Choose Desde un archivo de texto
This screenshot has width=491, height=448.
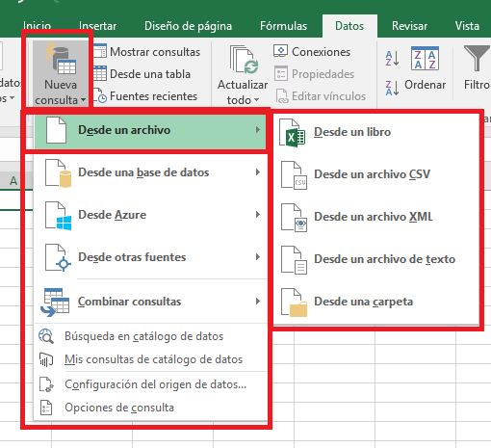pos(376,259)
